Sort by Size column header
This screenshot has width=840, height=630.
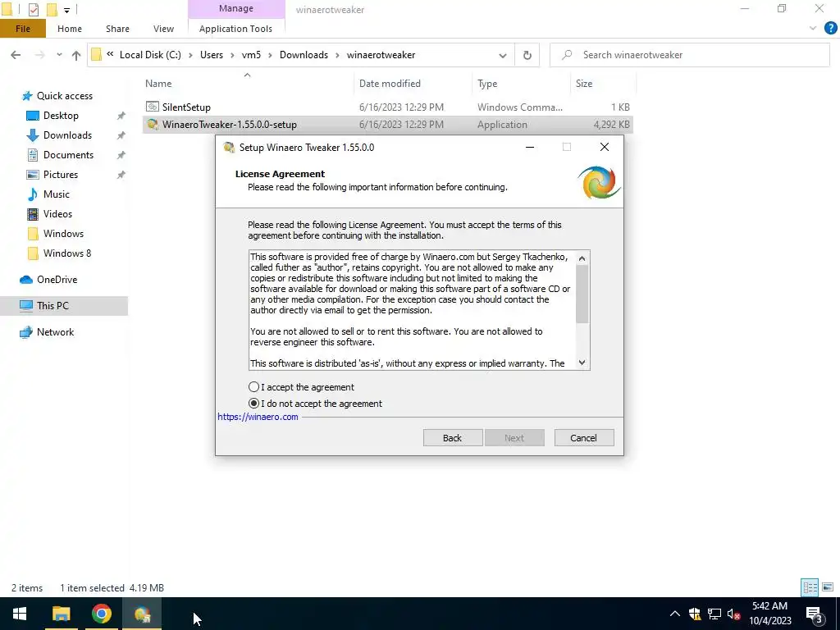[603, 83]
